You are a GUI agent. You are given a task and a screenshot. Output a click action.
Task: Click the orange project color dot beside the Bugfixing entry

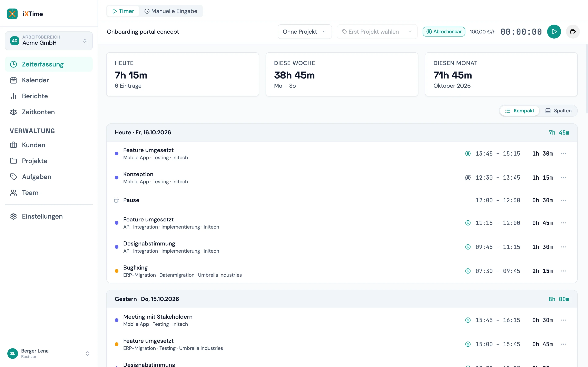(x=117, y=271)
